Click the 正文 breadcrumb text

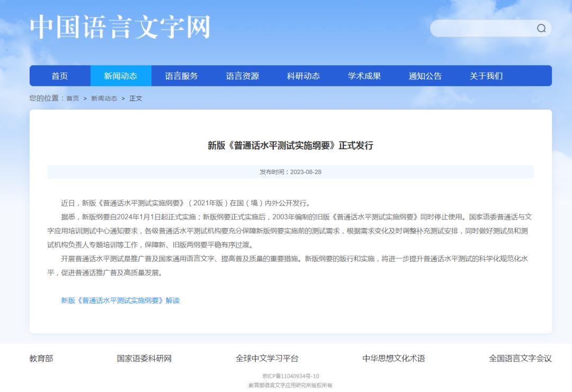[x=136, y=98]
